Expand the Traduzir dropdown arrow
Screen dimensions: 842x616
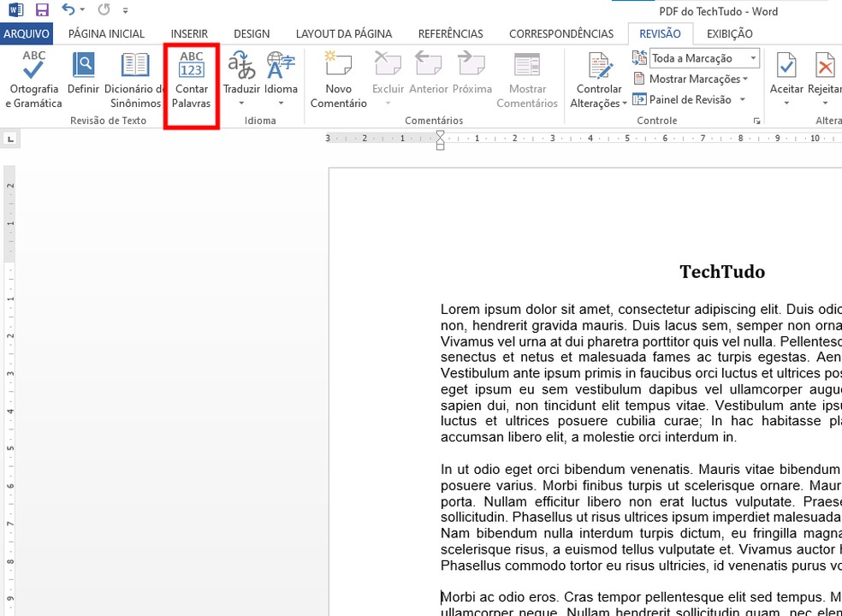coord(241,103)
